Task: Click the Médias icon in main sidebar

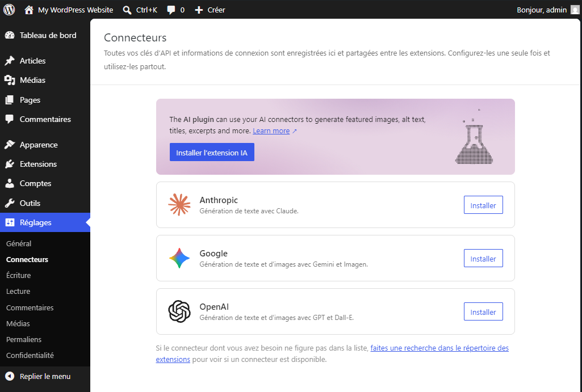Action: pos(10,80)
